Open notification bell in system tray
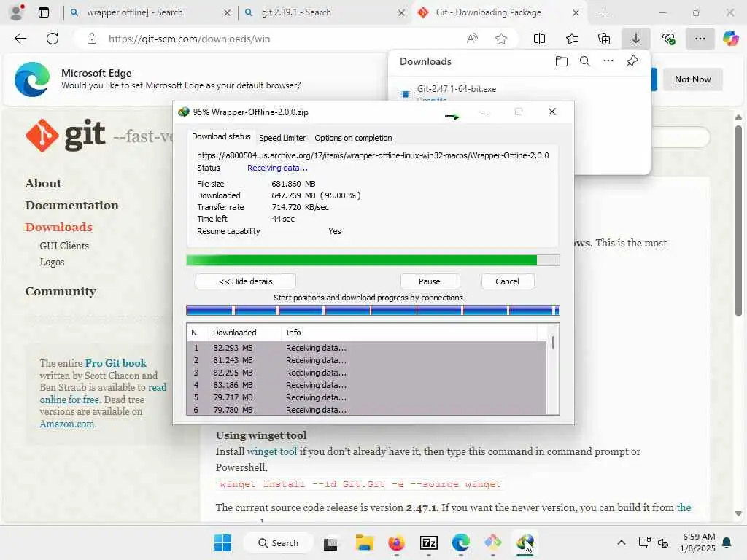 pyautogui.click(x=727, y=542)
